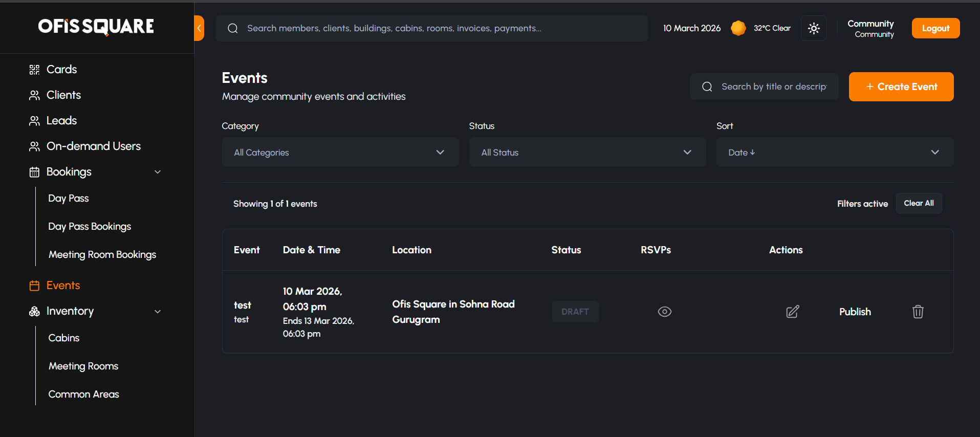The width and height of the screenshot is (980, 437).
Task: Open the All Categories dropdown
Action: (340, 152)
